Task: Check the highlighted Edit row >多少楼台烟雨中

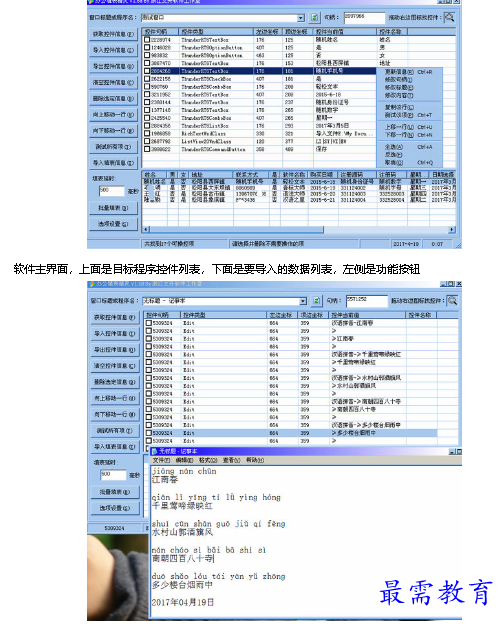Action: [149, 433]
